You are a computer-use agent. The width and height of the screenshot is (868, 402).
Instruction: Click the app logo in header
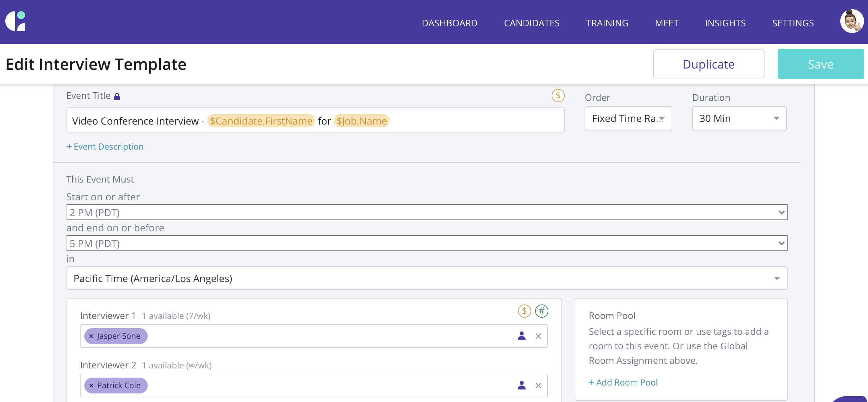15,21
